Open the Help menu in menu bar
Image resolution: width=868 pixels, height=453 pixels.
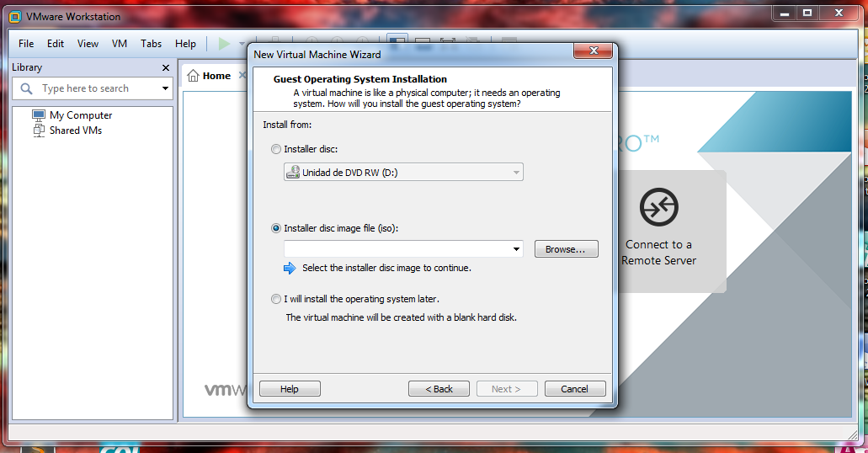tap(185, 44)
